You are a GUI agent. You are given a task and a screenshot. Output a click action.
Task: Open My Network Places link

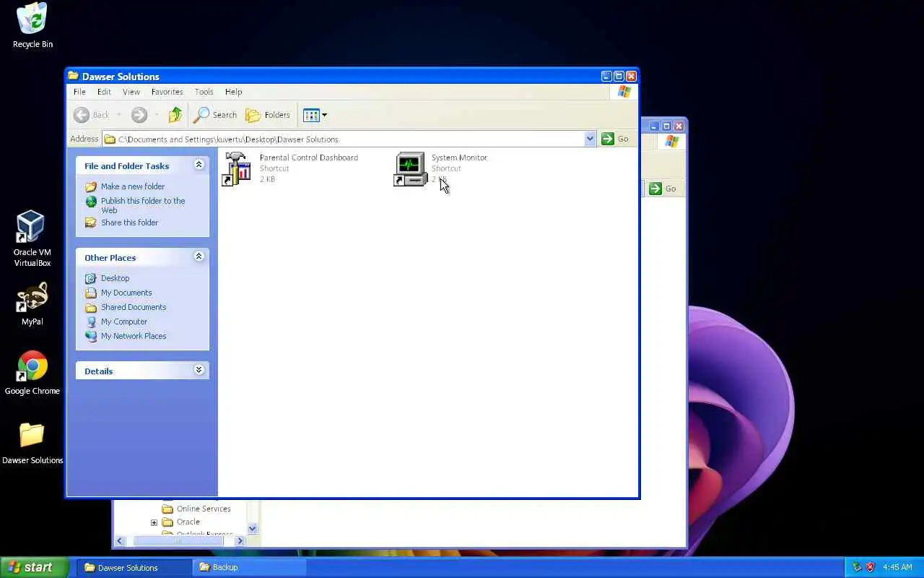coord(134,336)
